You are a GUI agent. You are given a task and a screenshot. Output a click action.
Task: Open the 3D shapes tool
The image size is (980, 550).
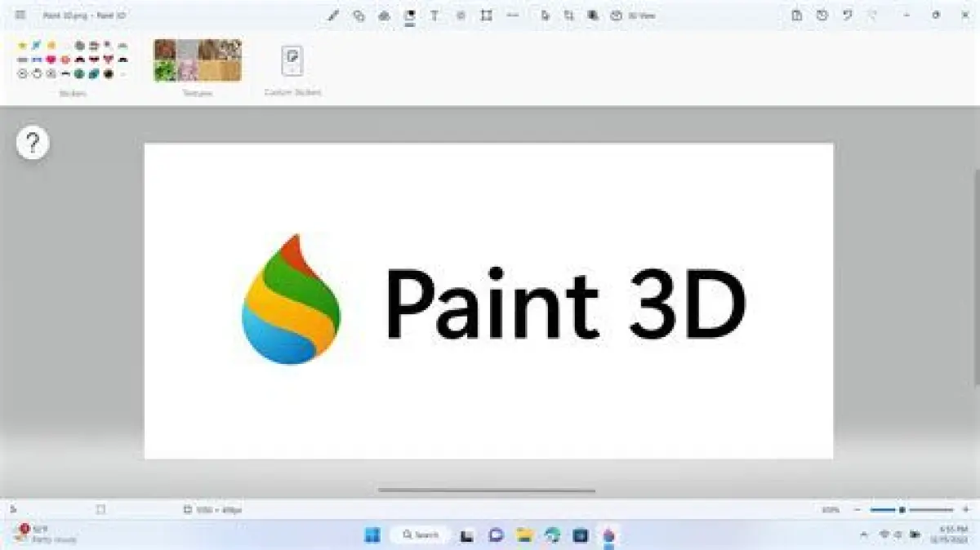[384, 16]
